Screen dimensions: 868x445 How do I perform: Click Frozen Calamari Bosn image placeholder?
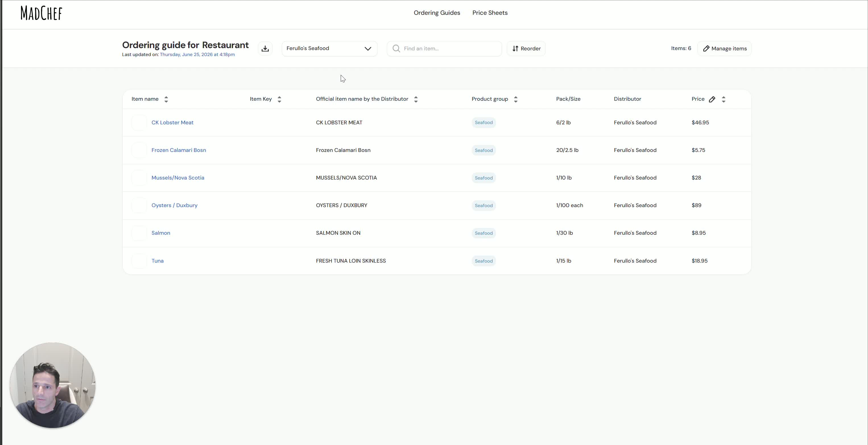pos(139,150)
